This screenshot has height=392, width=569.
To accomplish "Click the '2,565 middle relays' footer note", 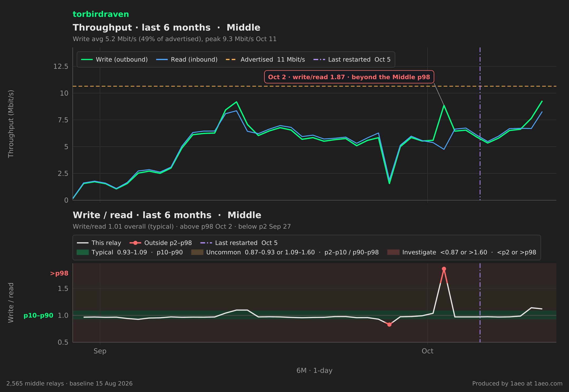I will click(x=70, y=384).
